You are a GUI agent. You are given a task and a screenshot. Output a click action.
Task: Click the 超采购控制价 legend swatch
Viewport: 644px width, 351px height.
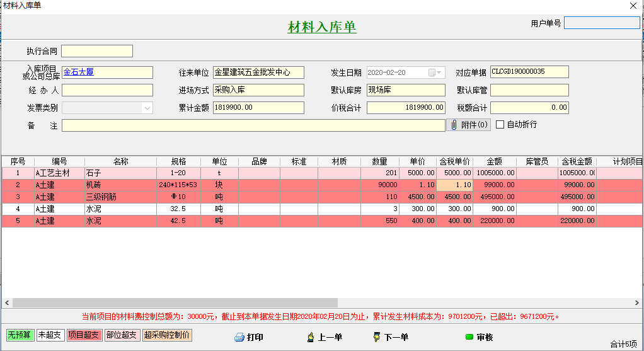(x=167, y=335)
